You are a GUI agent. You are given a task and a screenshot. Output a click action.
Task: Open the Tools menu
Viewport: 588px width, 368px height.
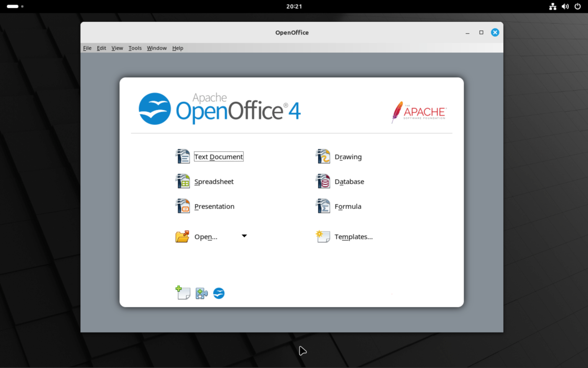point(135,48)
